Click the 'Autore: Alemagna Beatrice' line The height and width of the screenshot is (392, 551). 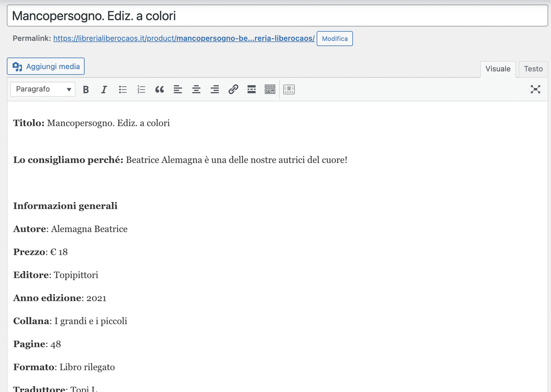pos(70,229)
